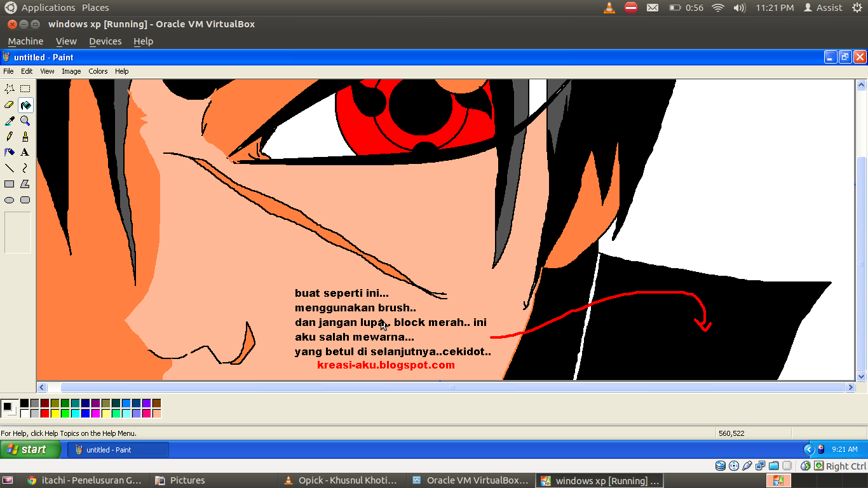The width and height of the screenshot is (868, 488).
Task: Click the canvas scroll-right arrow
Action: pyautogui.click(x=850, y=387)
